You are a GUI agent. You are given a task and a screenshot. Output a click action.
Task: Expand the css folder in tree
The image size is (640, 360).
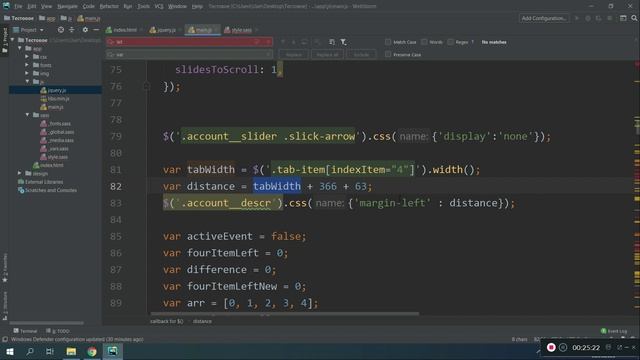pyautogui.click(x=27, y=57)
